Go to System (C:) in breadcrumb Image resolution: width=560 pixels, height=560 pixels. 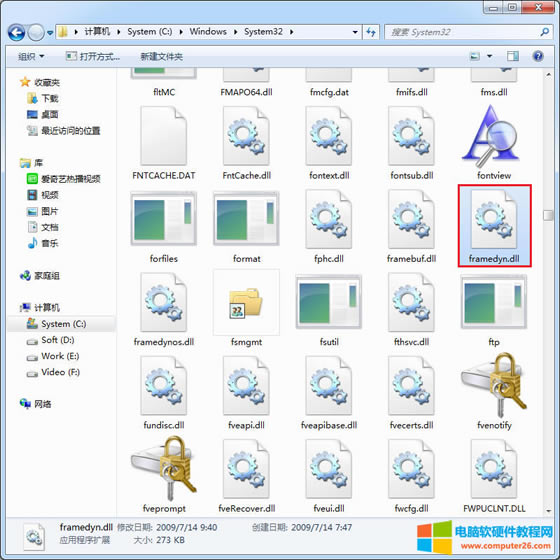[x=150, y=32]
